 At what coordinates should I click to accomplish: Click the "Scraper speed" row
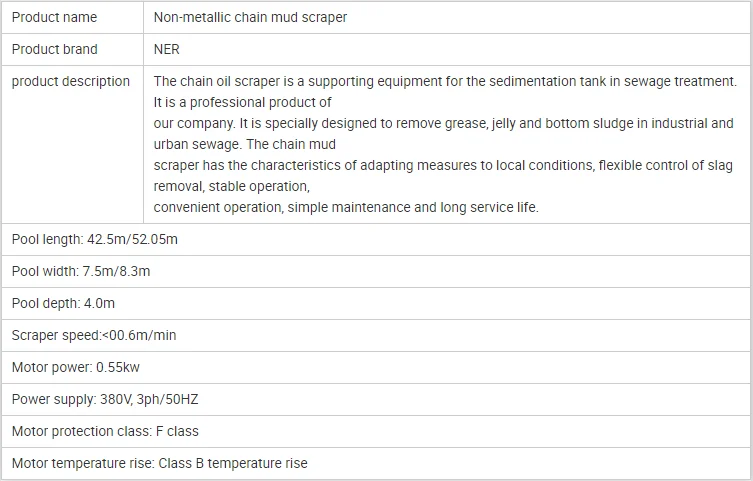click(94, 335)
